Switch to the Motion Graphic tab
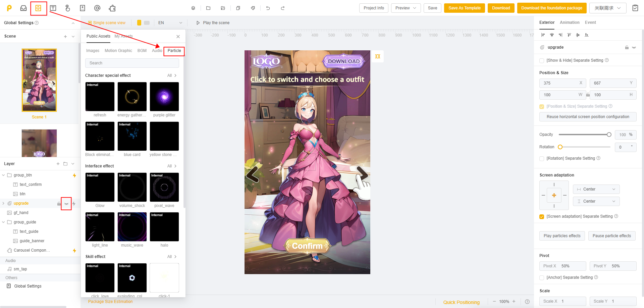 point(118,51)
